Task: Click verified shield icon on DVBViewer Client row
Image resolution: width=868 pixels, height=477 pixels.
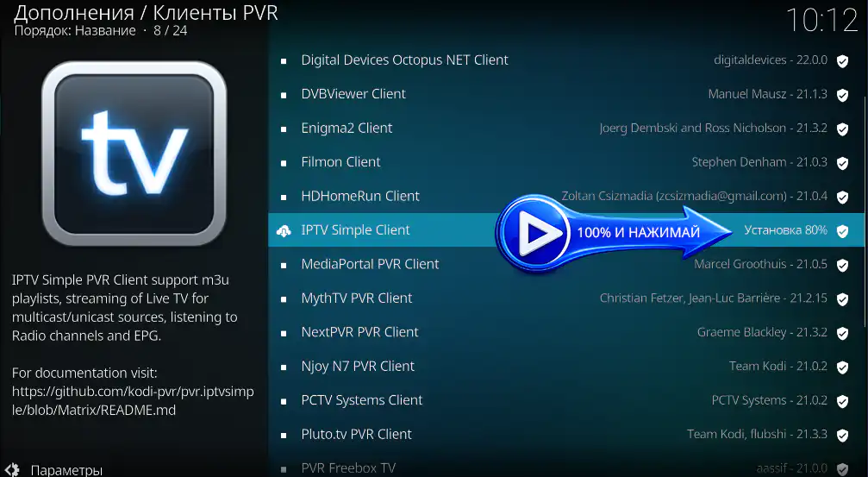Action: point(842,95)
